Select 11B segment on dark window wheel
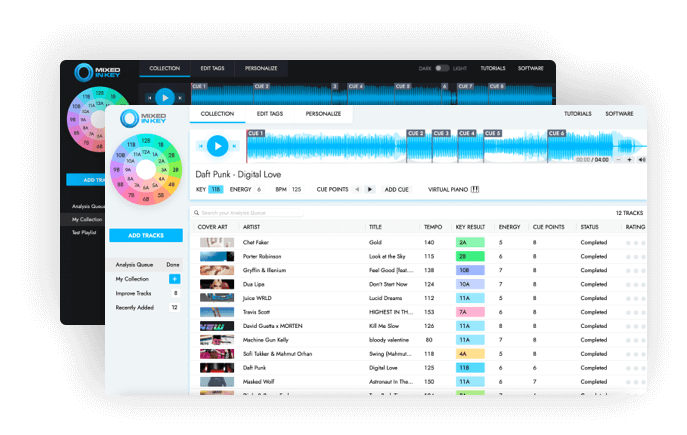687x435 pixels. click(86, 96)
